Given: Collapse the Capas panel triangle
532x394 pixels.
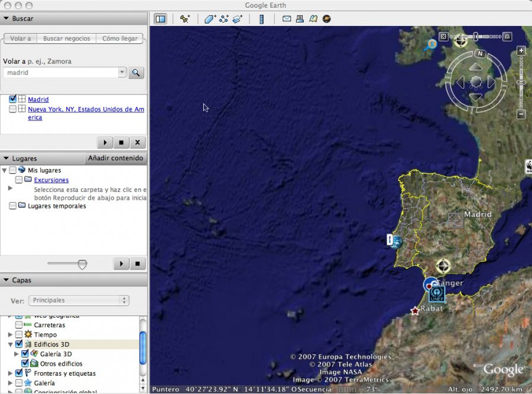Looking at the screenshot, I should pos(6,280).
